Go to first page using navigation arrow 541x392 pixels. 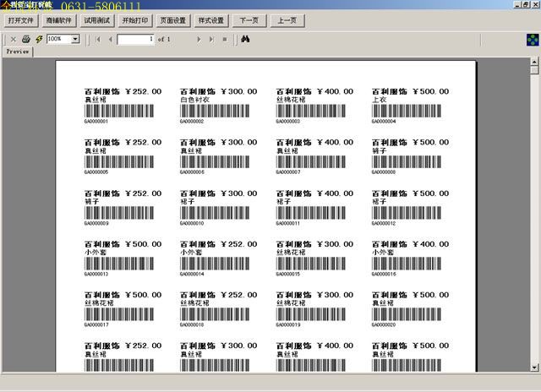98,39
